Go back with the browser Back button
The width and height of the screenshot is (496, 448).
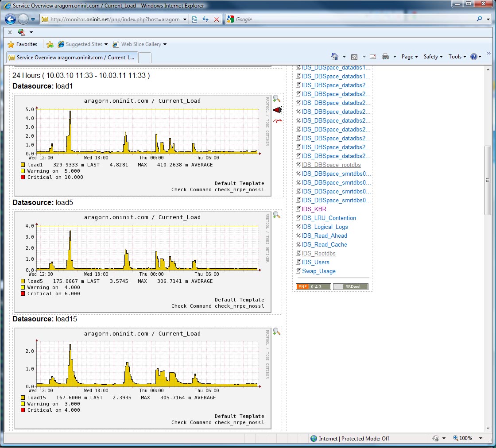[x=11, y=19]
